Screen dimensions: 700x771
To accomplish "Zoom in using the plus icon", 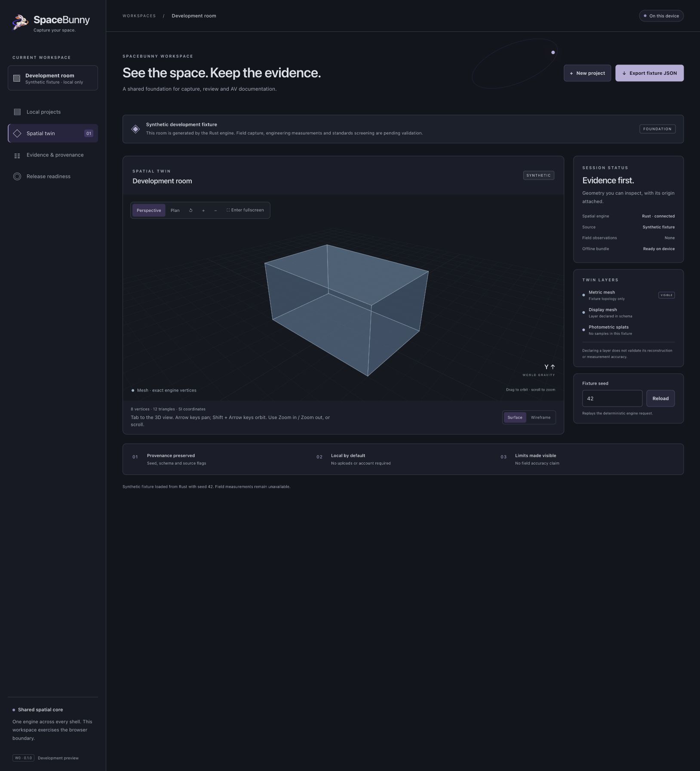I will [x=203, y=211].
